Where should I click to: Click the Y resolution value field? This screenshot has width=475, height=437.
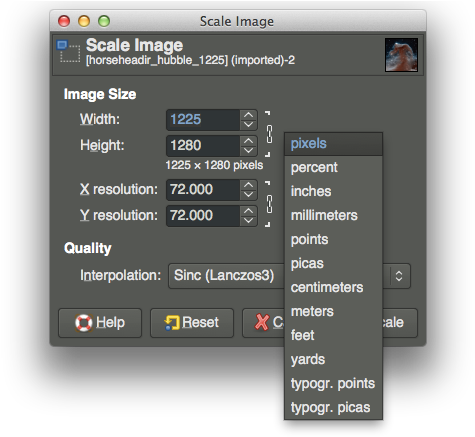[x=203, y=216]
